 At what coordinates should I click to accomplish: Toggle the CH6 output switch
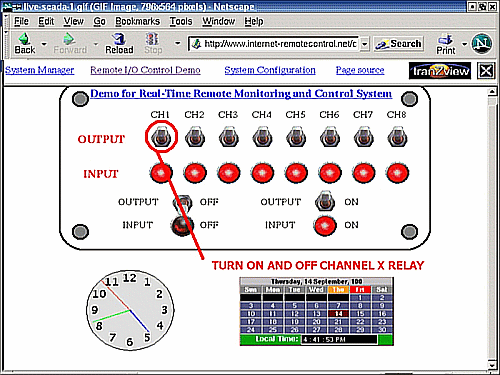point(330,137)
